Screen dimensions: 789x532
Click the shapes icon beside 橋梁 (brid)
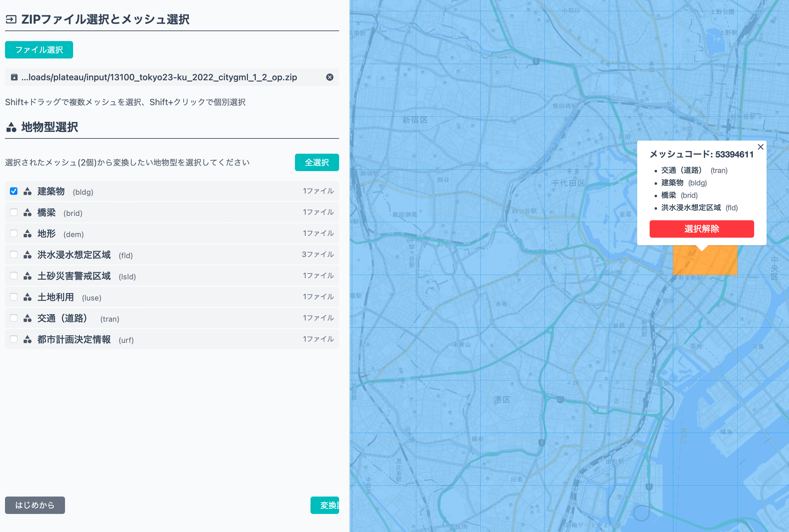pos(27,213)
